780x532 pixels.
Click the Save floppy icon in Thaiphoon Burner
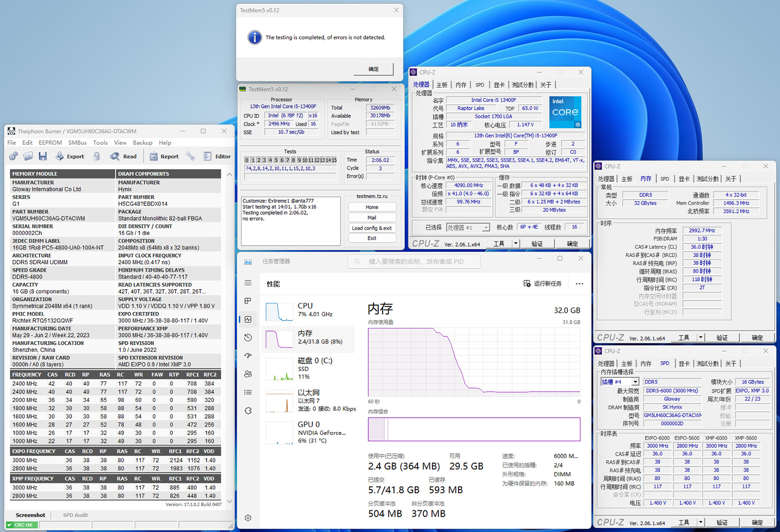coord(43,156)
